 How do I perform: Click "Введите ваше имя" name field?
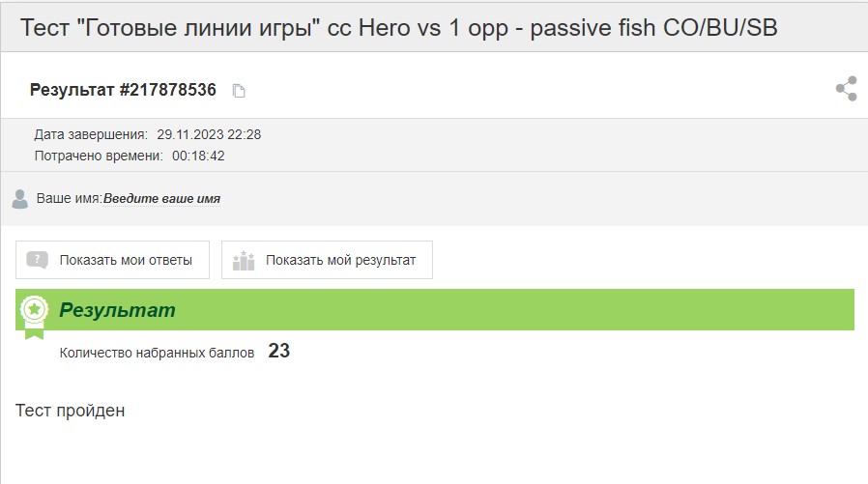click(161, 199)
